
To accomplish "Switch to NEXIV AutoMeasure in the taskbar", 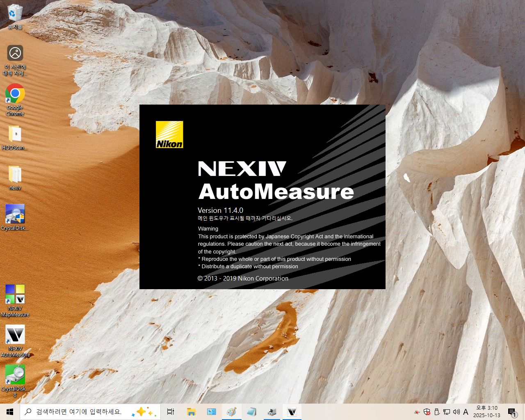I will click(292, 412).
